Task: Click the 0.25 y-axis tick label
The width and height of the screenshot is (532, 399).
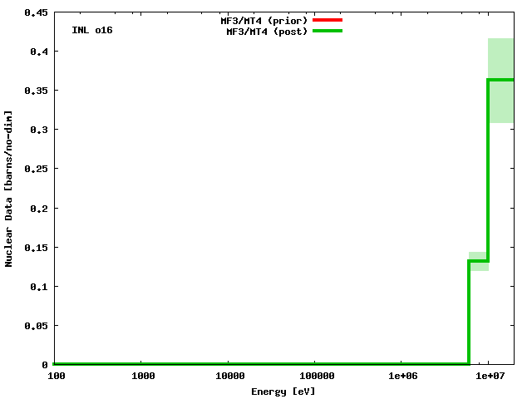Action: point(36,169)
